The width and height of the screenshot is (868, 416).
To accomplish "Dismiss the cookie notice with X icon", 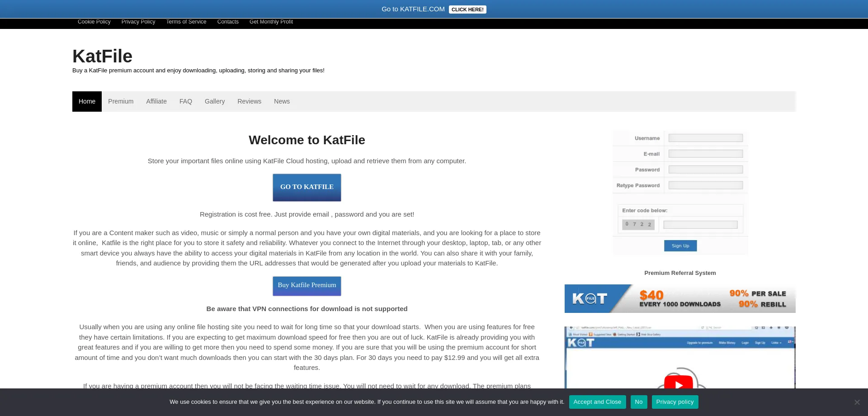I will 857,402.
